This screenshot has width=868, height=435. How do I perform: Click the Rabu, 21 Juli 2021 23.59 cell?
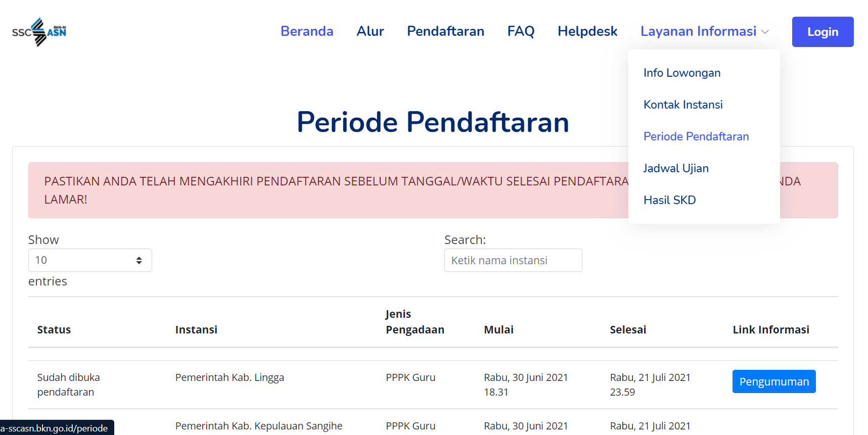tap(650, 384)
